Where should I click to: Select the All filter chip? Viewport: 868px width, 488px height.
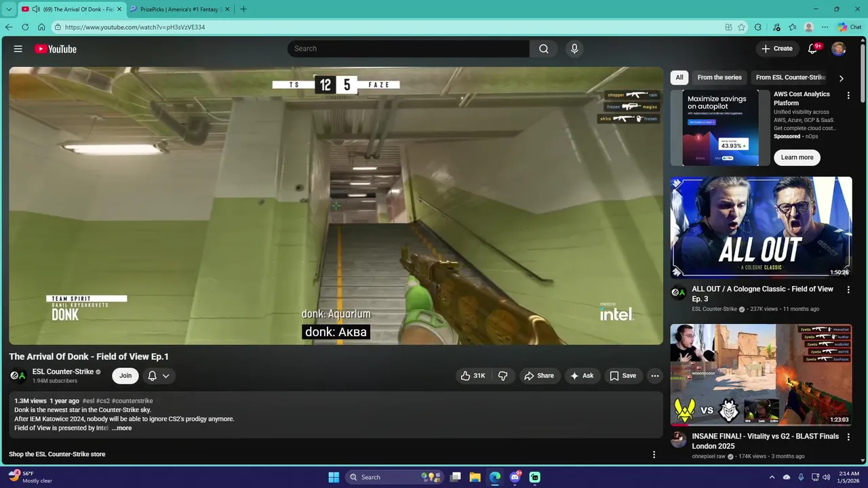tap(679, 77)
